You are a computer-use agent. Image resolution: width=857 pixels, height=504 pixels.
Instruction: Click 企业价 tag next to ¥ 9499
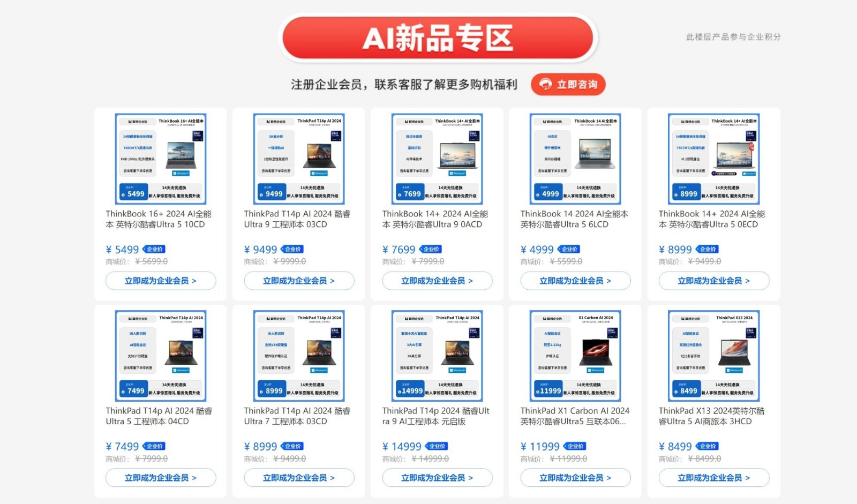292,249
